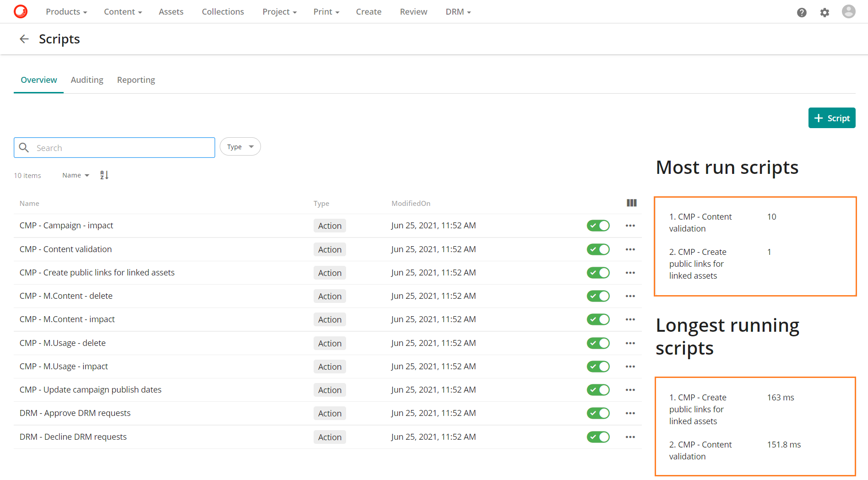
Task: Click the ModifiedOn column header
Action: tap(411, 204)
